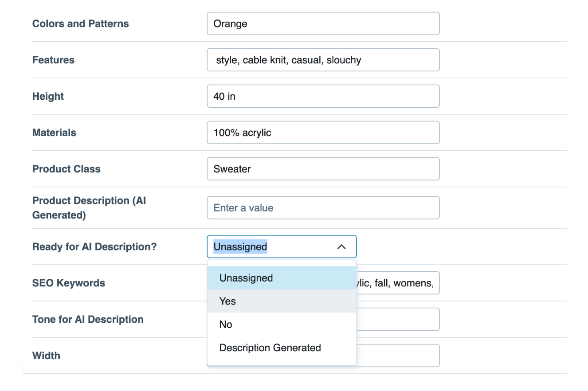Click the Product Class label
Image resolution: width=588 pixels, height=391 pixels.
pyautogui.click(x=67, y=169)
